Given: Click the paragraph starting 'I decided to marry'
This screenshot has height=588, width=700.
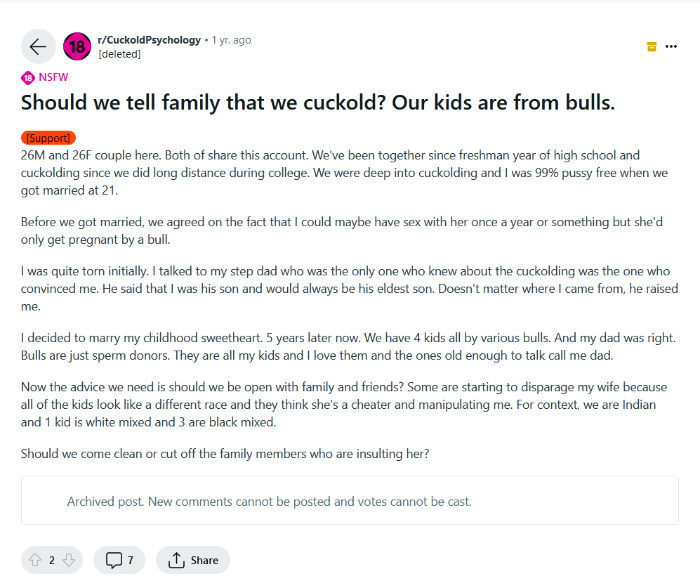Looking at the screenshot, I should (348, 346).
